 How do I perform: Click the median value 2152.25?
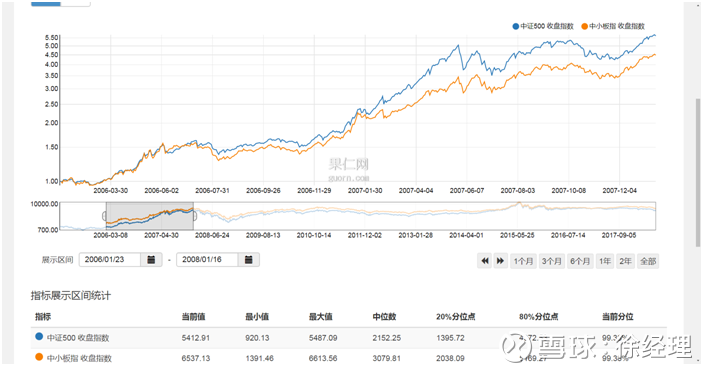pyautogui.click(x=386, y=338)
